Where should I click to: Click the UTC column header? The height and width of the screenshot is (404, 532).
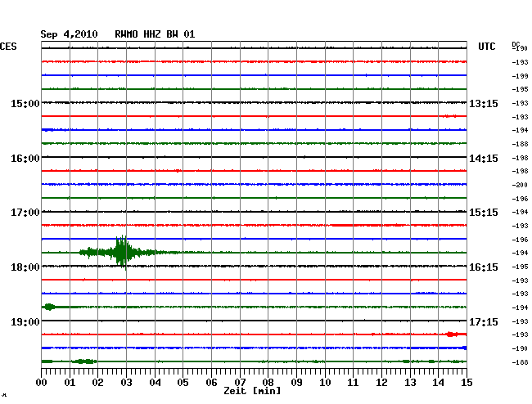(x=486, y=47)
